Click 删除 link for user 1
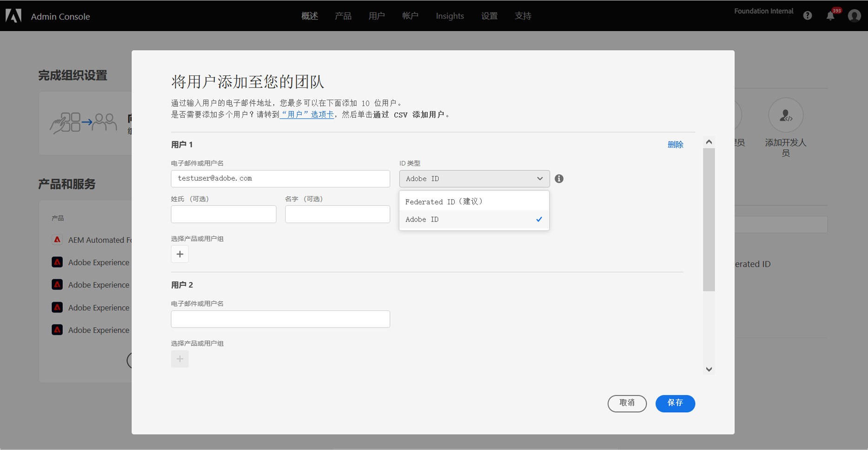 (x=676, y=145)
